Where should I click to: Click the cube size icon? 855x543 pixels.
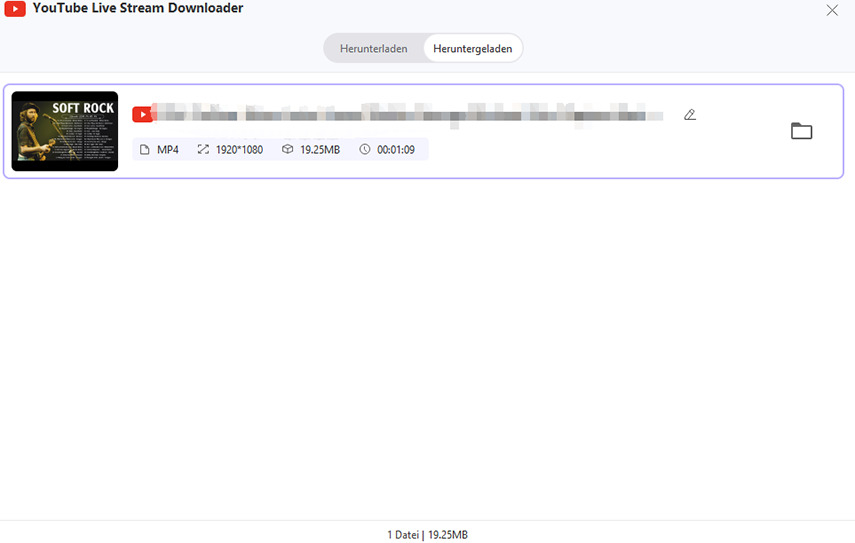click(287, 149)
